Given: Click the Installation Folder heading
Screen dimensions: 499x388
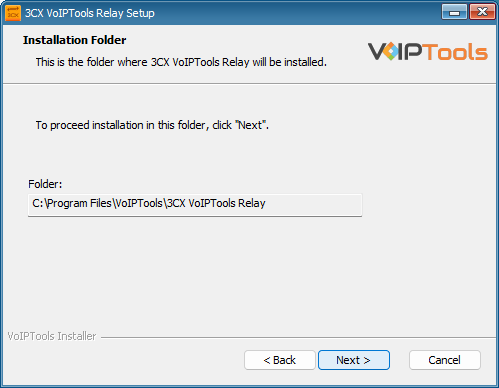Looking at the screenshot, I should (75, 40).
